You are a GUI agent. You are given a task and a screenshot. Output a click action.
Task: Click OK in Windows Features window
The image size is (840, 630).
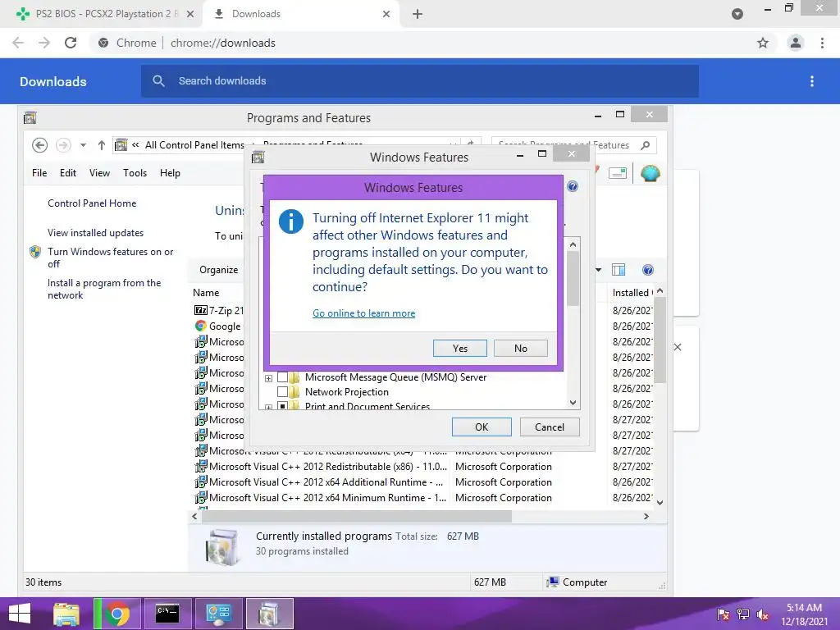(481, 427)
